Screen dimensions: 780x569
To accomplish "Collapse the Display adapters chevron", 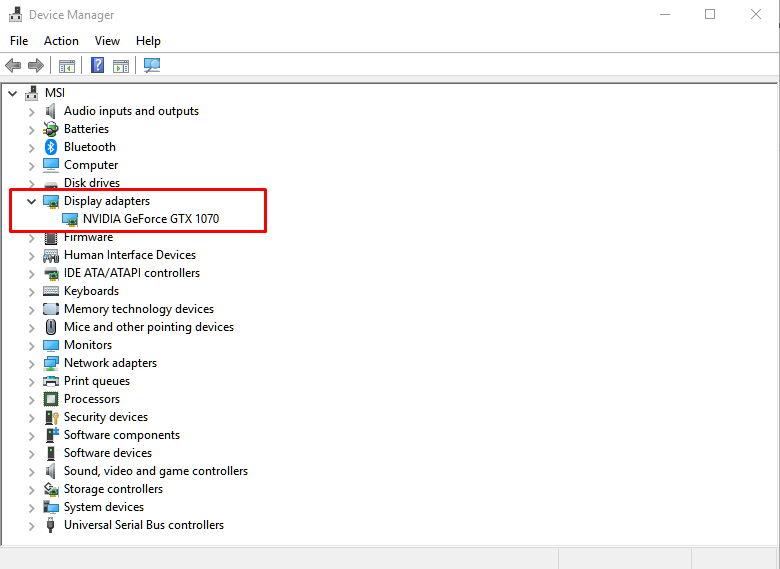I will (x=31, y=201).
